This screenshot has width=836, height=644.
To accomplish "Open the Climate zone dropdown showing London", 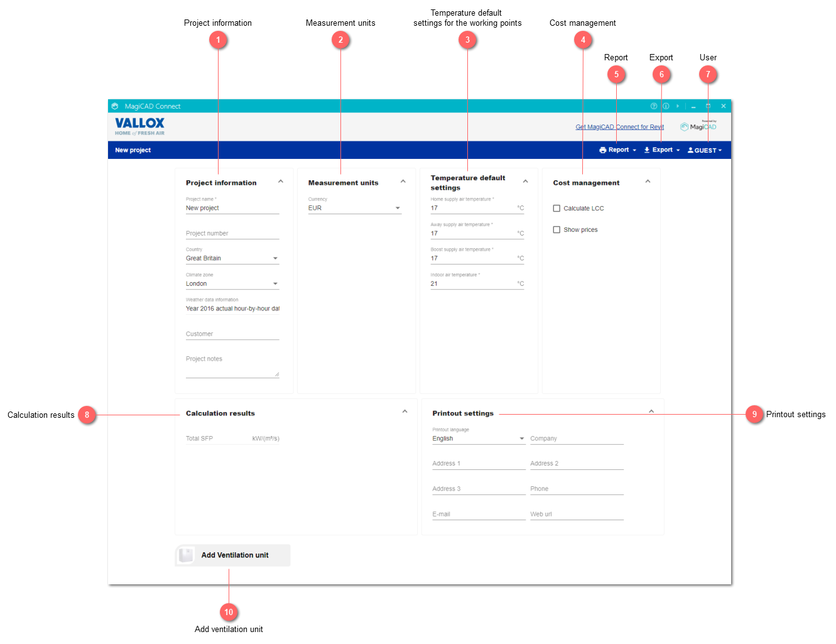I will (x=232, y=283).
